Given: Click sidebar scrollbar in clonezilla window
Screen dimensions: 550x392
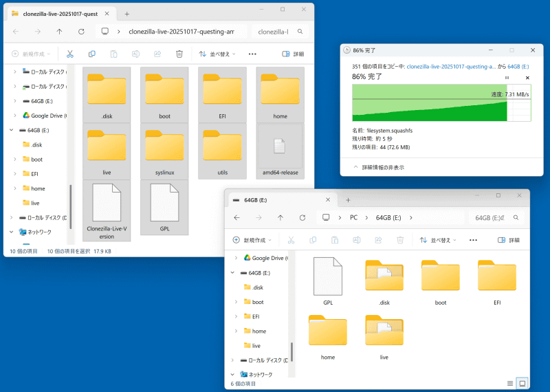Looking at the screenshot, I should point(71,207).
